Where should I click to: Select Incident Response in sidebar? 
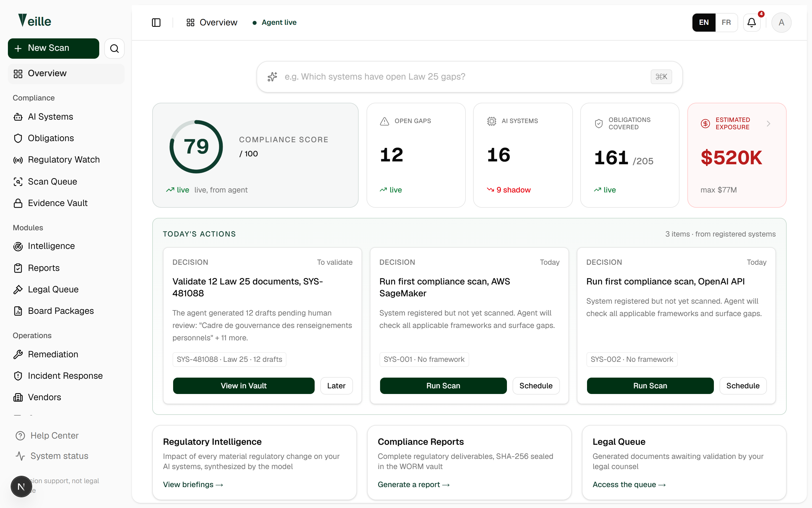pos(66,376)
